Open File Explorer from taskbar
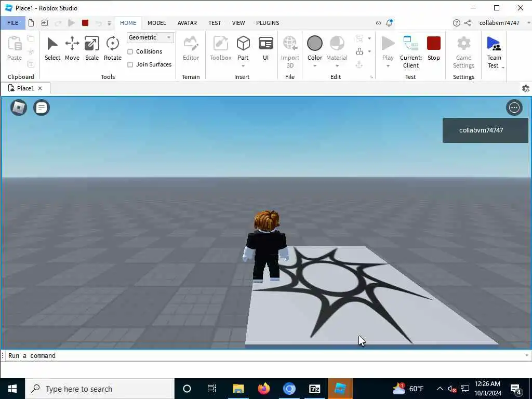The height and width of the screenshot is (399, 532). point(238,389)
